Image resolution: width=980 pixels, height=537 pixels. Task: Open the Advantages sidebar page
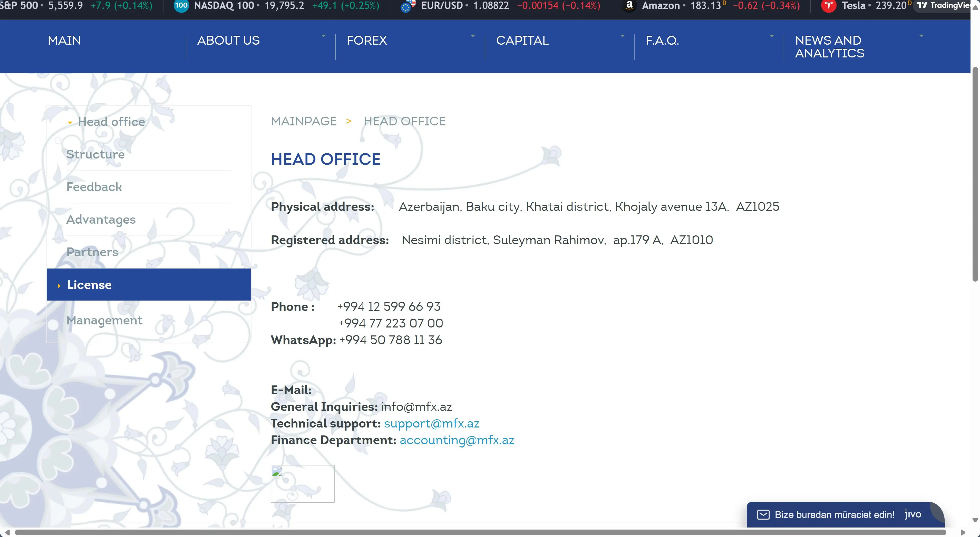[x=101, y=220]
